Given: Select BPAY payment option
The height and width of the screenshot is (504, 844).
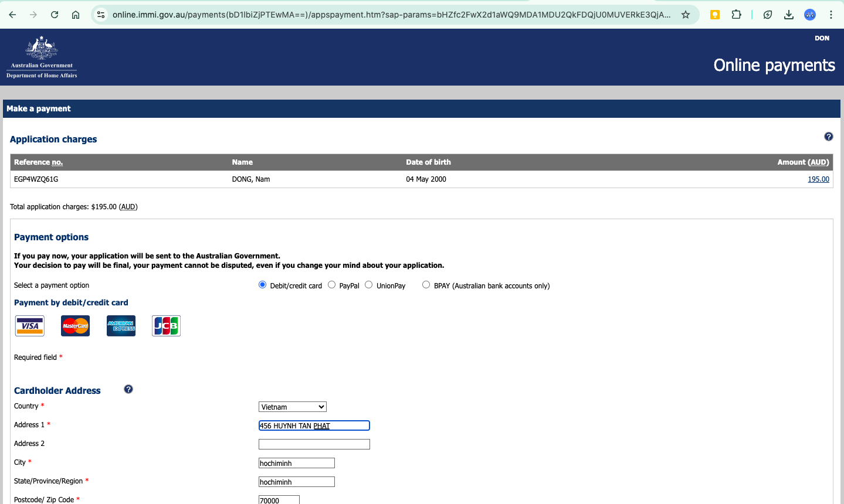Looking at the screenshot, I should pos(426,284).
